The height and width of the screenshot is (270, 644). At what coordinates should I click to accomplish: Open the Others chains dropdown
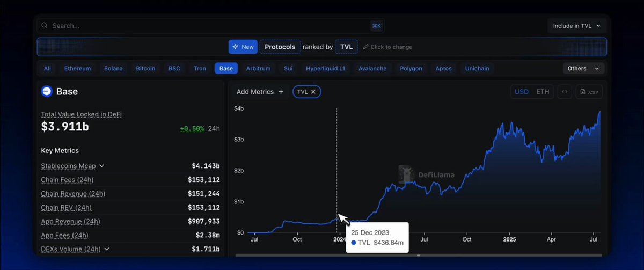click(x=583, y=68)
